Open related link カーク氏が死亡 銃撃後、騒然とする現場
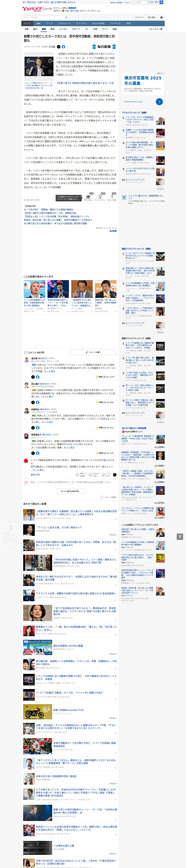The image size is (186, 868). [49, 210]
